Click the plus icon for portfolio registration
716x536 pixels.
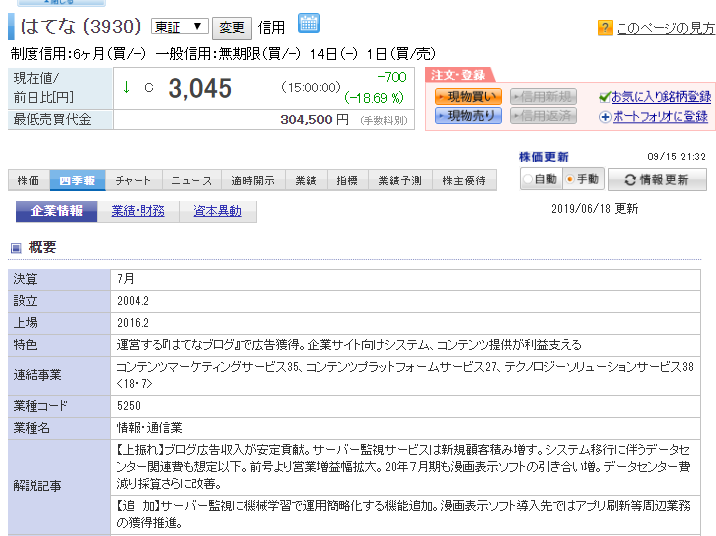click(605, 117)
